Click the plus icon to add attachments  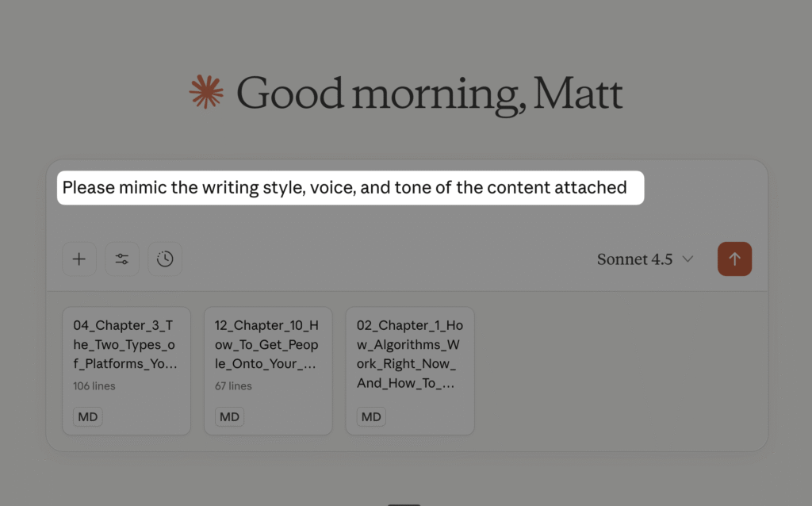click(79, 259)
